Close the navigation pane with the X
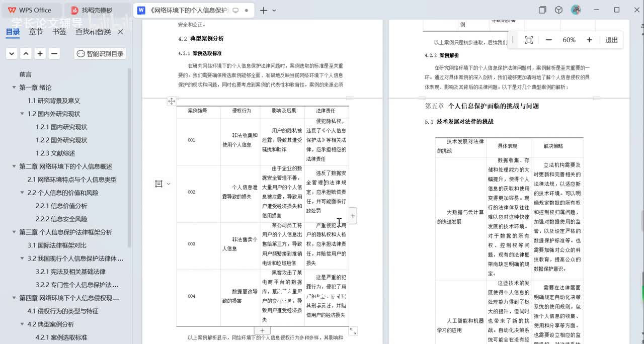 (120, 32)
